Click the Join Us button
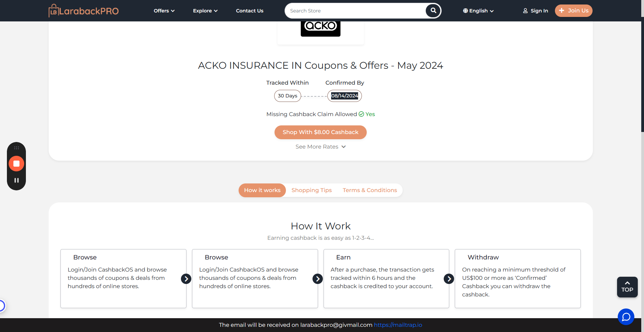644x332 pixels. point(574,11)
